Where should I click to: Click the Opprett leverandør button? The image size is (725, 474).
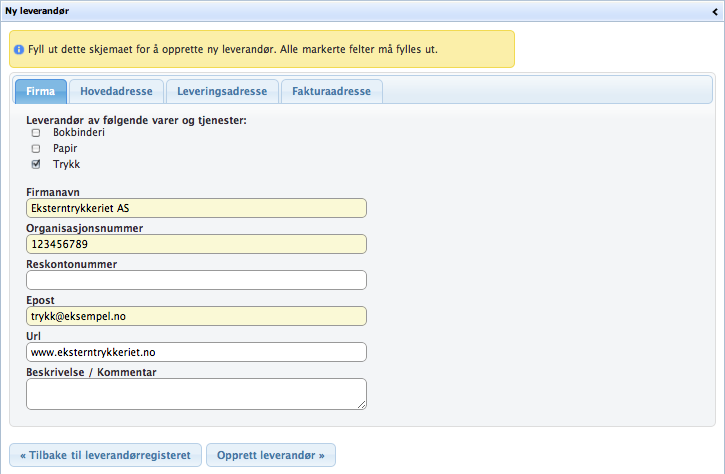coord(271,455)
